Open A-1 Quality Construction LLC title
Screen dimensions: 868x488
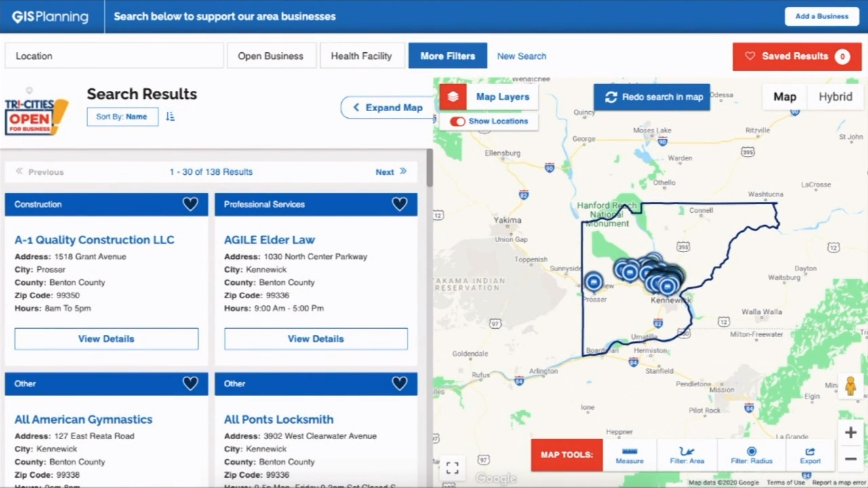pos(94,240)
